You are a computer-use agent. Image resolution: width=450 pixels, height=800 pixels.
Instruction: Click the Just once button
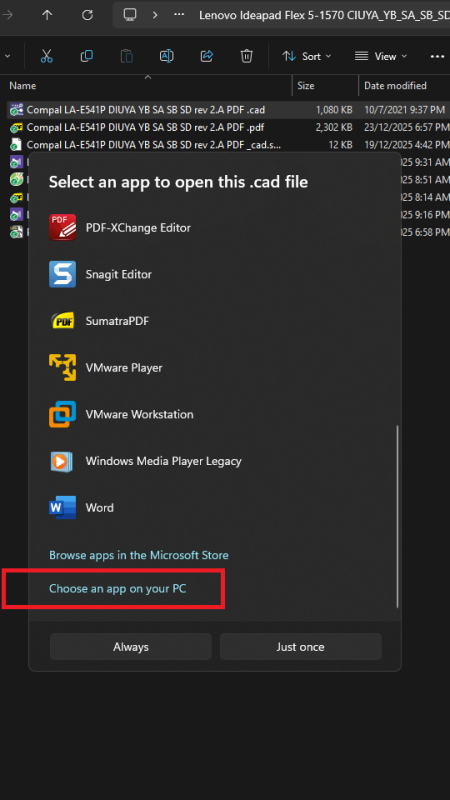301,647
